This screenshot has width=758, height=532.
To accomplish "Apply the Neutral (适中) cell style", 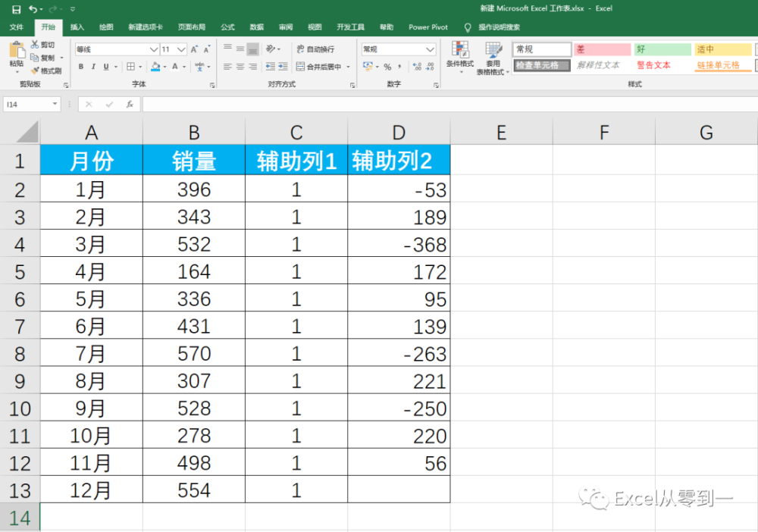I will pos(722,49).
